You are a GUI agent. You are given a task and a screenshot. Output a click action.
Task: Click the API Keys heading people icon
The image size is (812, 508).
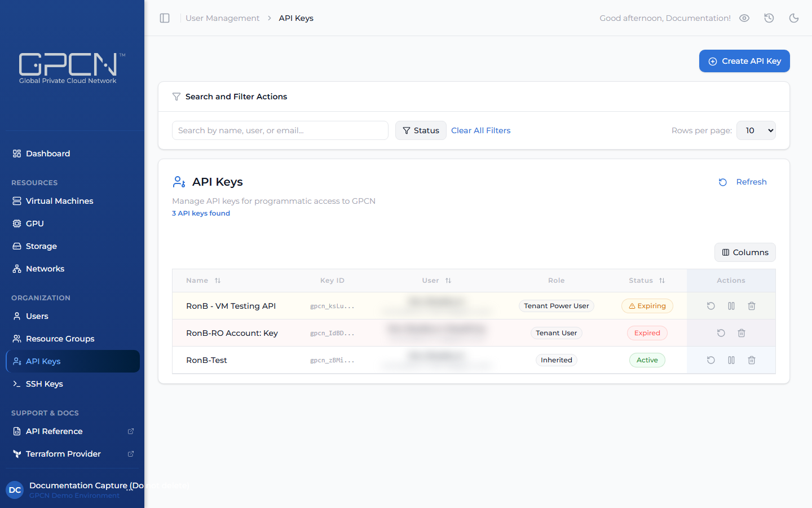click(179, 182)
